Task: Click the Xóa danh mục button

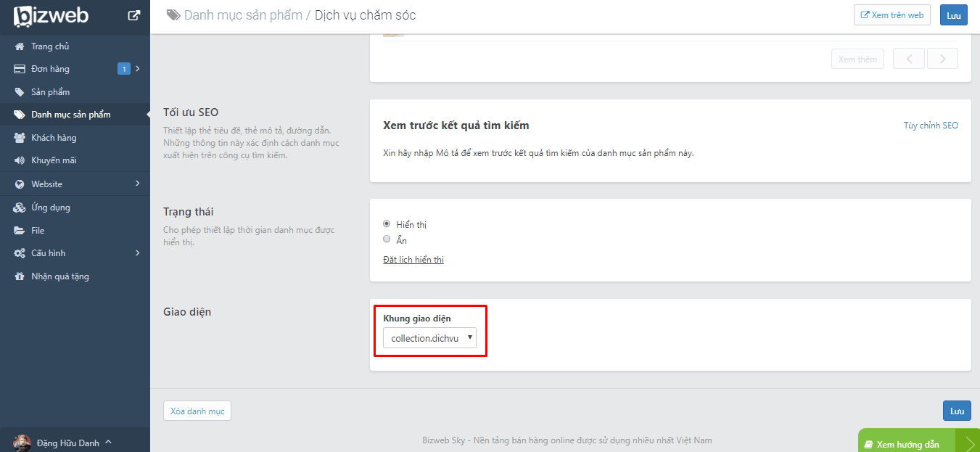Action: 197,411
